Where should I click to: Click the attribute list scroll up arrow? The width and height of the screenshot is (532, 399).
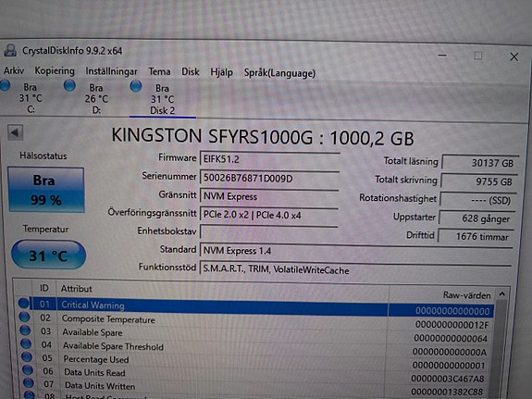tap(502, 294)
